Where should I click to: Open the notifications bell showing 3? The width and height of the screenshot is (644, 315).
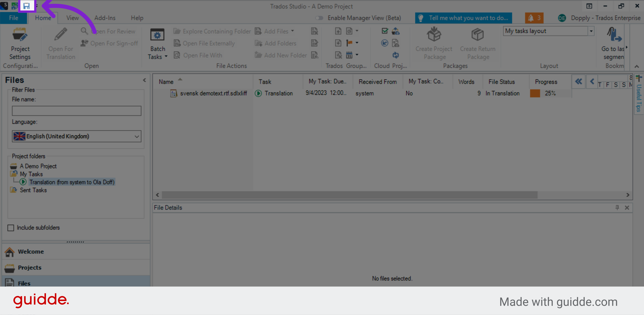(x=534, y=18)
